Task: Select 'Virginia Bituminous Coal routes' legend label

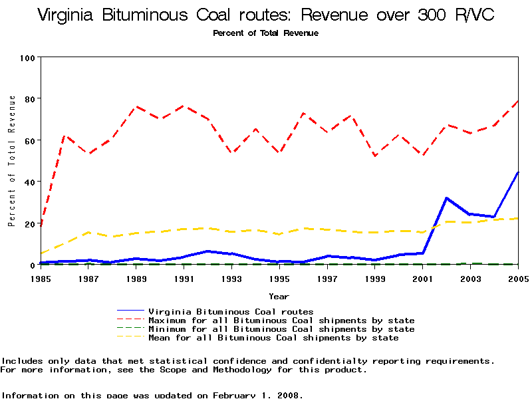Action: coord(231,311)
